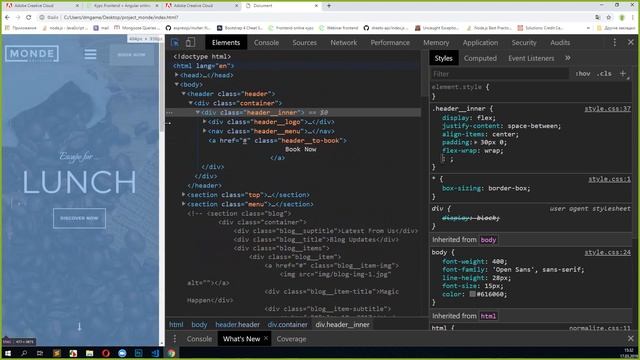The image size is (640, 360).
Task: Open the Network tab
Action: [344, 42]
